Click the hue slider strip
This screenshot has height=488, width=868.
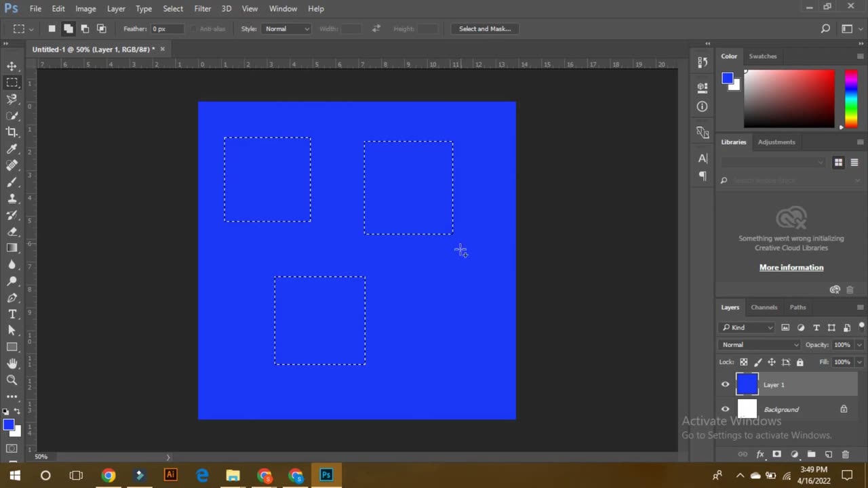pyautogui.click(x=850, y=98)
